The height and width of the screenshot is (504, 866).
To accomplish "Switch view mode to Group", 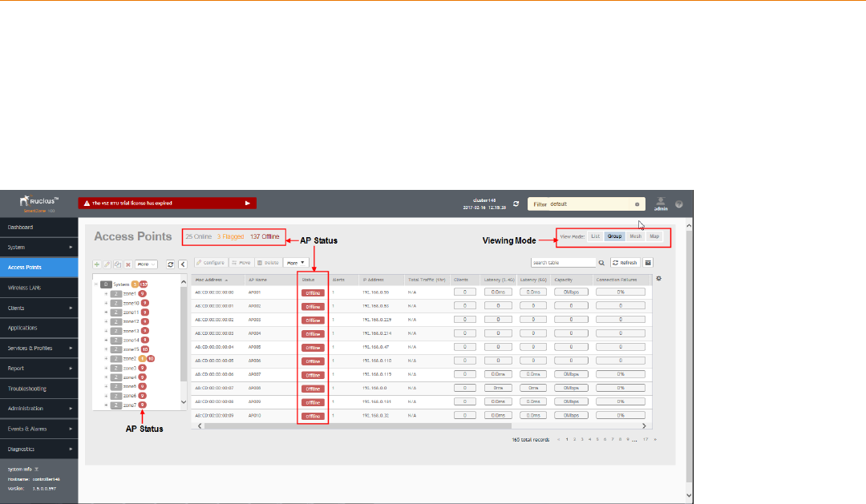I will pyautogui.click(x=615, y=236).
